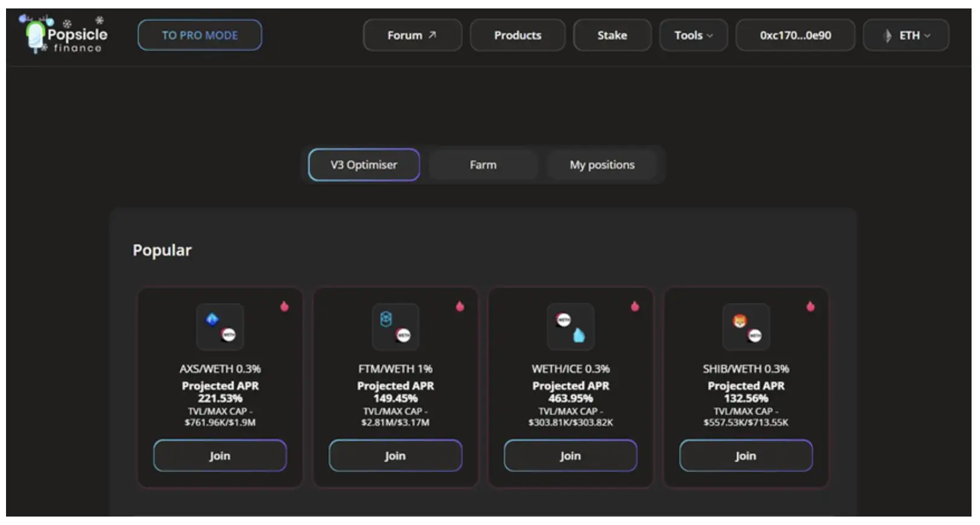This screenshot has width=980, height=525.
Task: Join the WETH/ICE 0.3% pool
Action: [570, 456]
